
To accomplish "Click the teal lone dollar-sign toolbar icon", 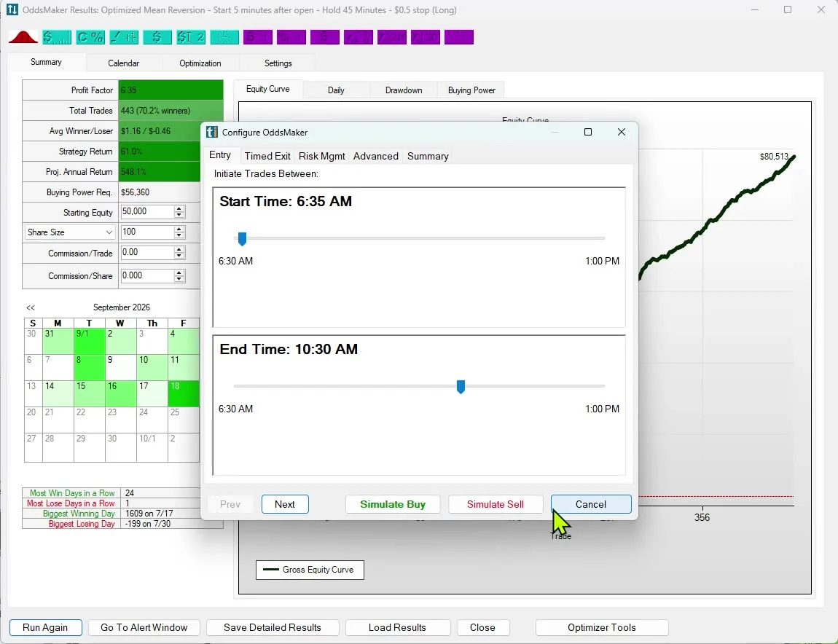I will [157, 37].
